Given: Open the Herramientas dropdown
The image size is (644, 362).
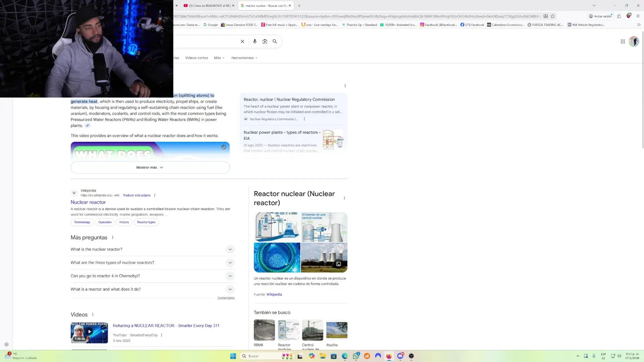Looking at the screenshot, I should [244, 58].
